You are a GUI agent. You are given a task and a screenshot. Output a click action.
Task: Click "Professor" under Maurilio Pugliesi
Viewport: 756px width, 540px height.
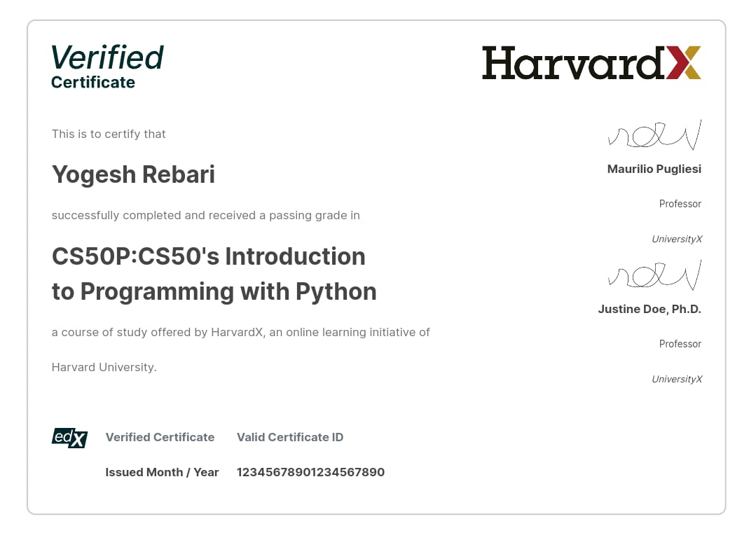(x=680, y=204)
